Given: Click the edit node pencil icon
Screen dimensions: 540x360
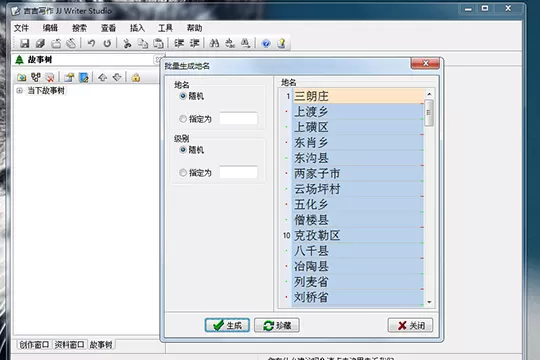Looking at the screenshot, I should pyautogui.click(x=84, y=78).
